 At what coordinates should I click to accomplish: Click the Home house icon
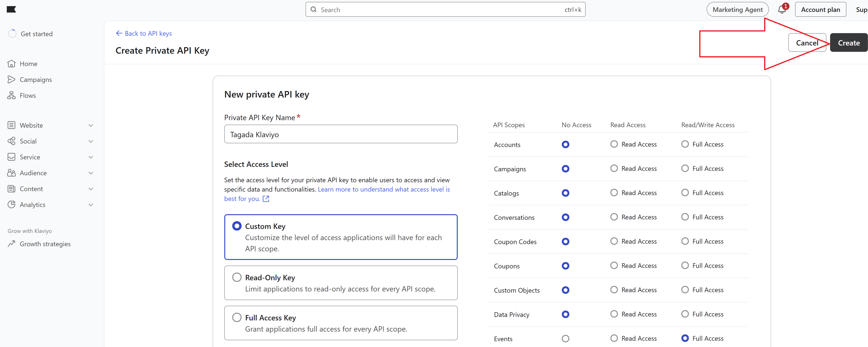tap(11, 64)
